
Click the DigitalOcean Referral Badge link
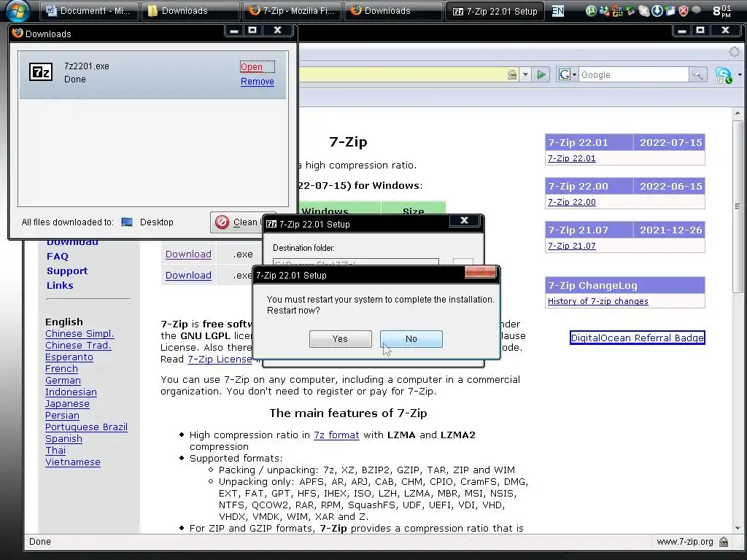coord(637,338)
